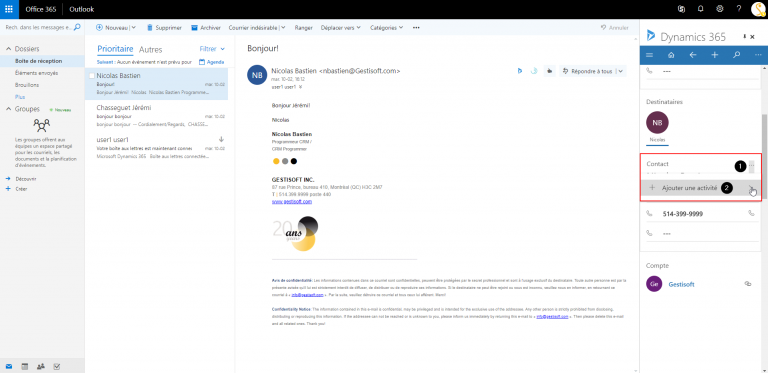Viewport: 768px width, 373px height.
Task: Open the Éléments envoyés folder
Action: [37, 73]
